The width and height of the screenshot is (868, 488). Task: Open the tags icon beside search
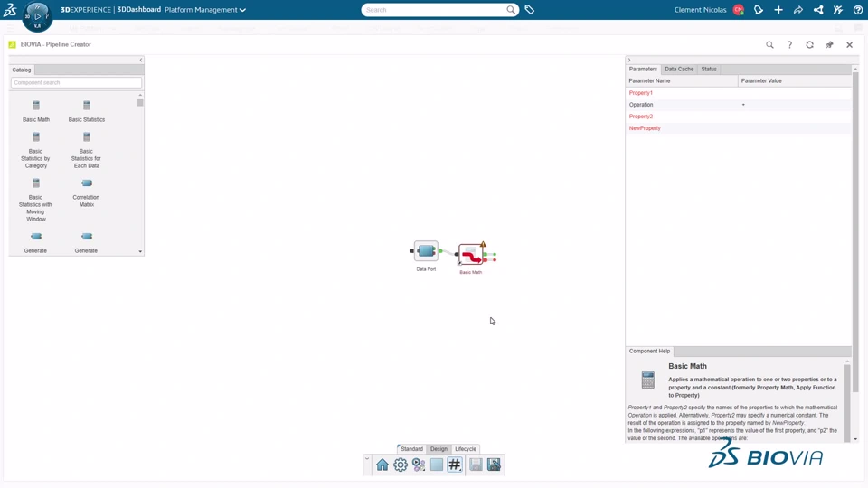coord(529,9)
